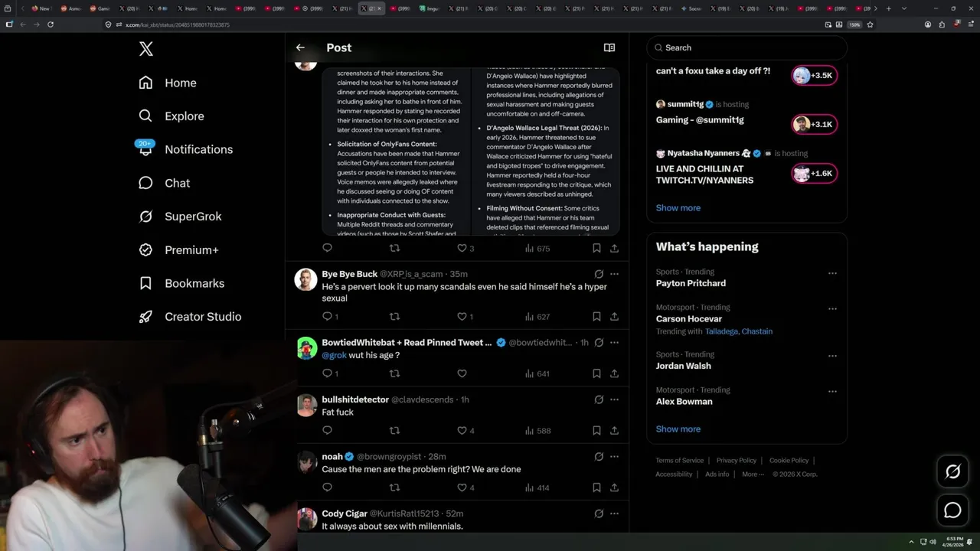Click the back arrow next to Post
Viewport: 980px width, 551px height.
pyautogui.click(x=300, y=47)
